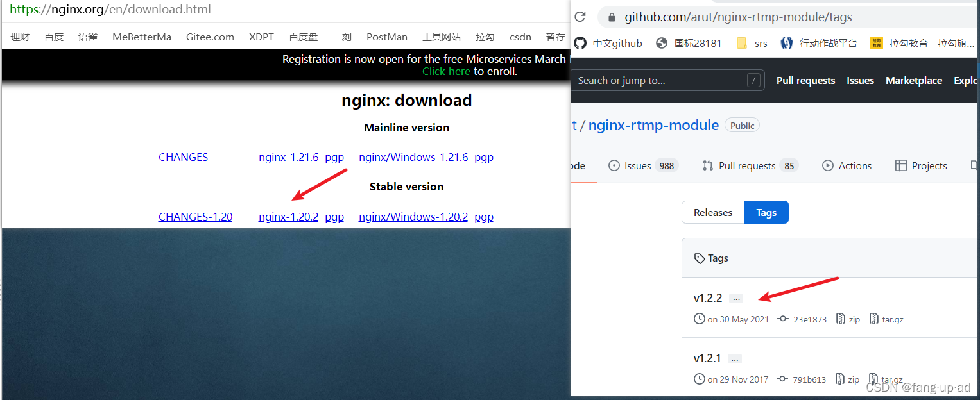Reload the GitHub page with refresh icon

pos(581,17)
